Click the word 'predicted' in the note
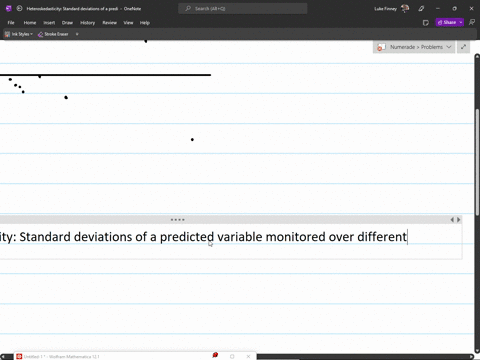Image resolution: width=480 pixels, height=360 pixels. click(x=187, y=237)
